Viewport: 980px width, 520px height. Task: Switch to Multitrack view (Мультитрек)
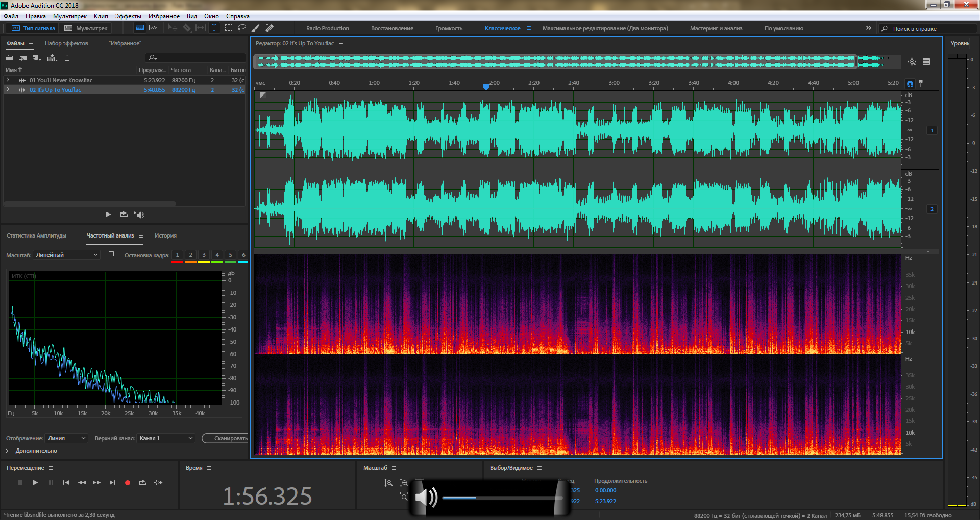click(86, 28)
